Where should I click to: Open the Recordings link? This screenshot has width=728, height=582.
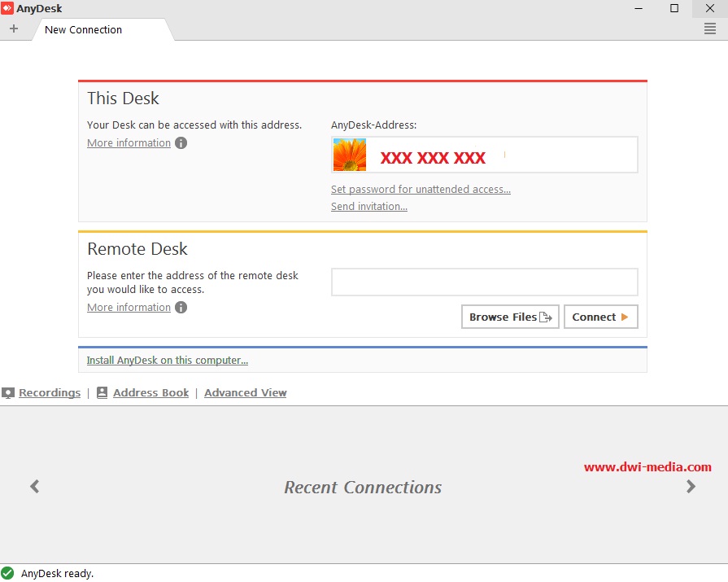tap(50, 393)
